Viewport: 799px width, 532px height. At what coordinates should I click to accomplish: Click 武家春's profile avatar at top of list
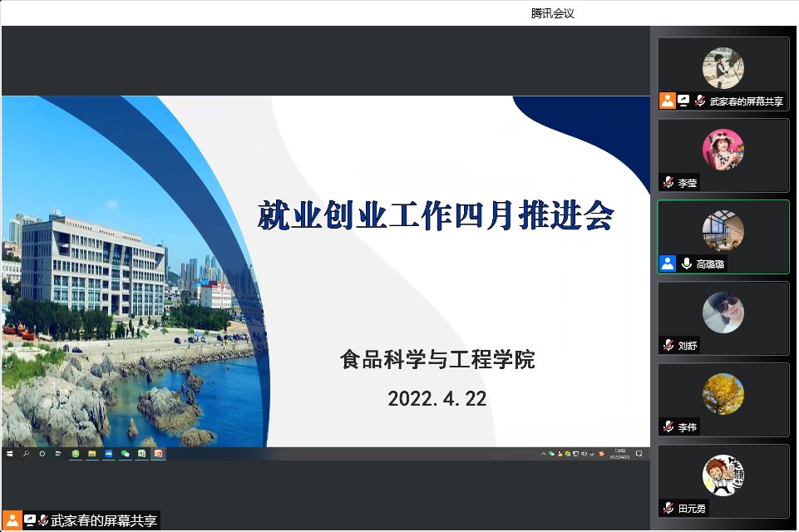(723, 68)
